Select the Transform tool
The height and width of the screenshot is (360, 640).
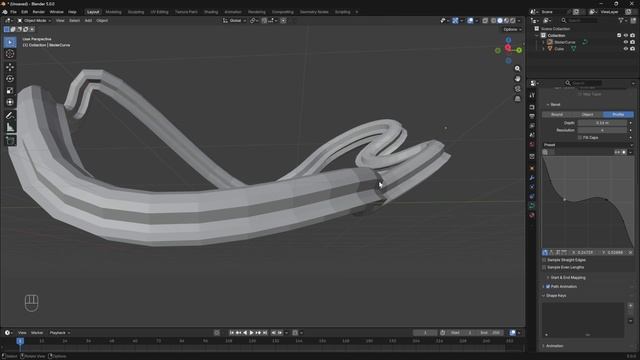[x=10, y=102]
